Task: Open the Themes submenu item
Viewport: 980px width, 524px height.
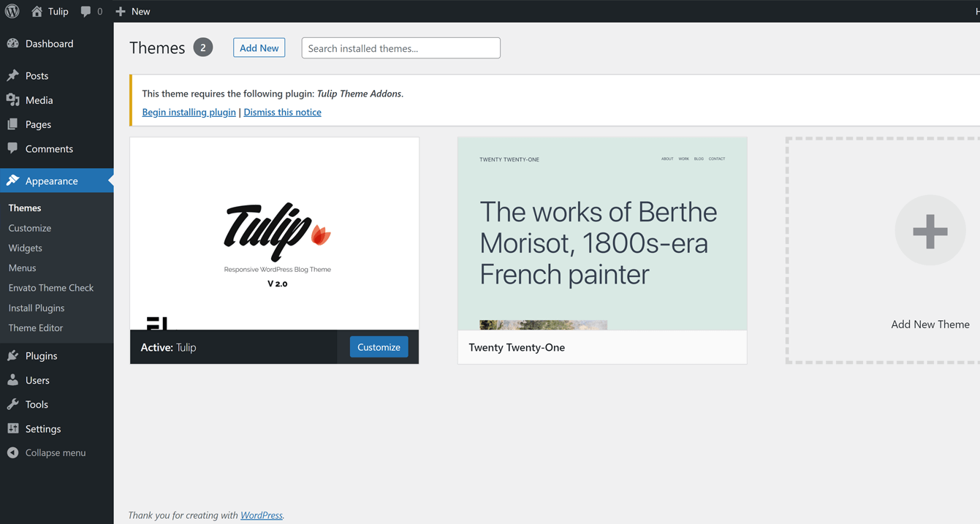Action: pyautogui.click(x=25, y=208)
